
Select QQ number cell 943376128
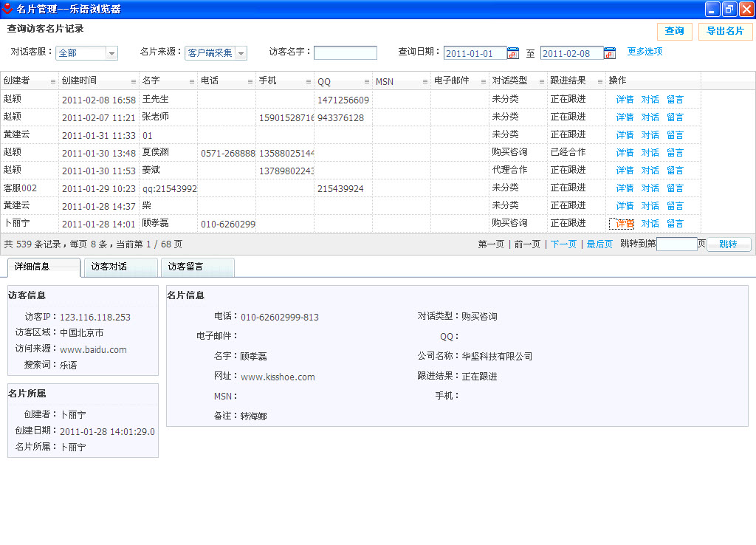[340, 117]
